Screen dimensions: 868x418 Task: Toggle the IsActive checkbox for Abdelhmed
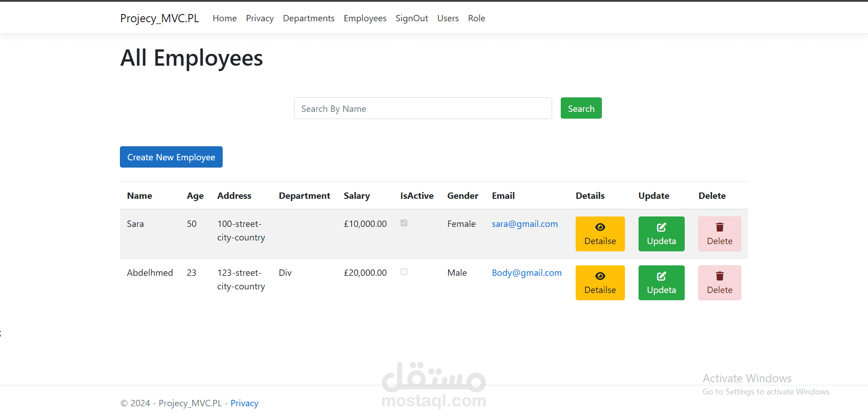tap(404, 272)
